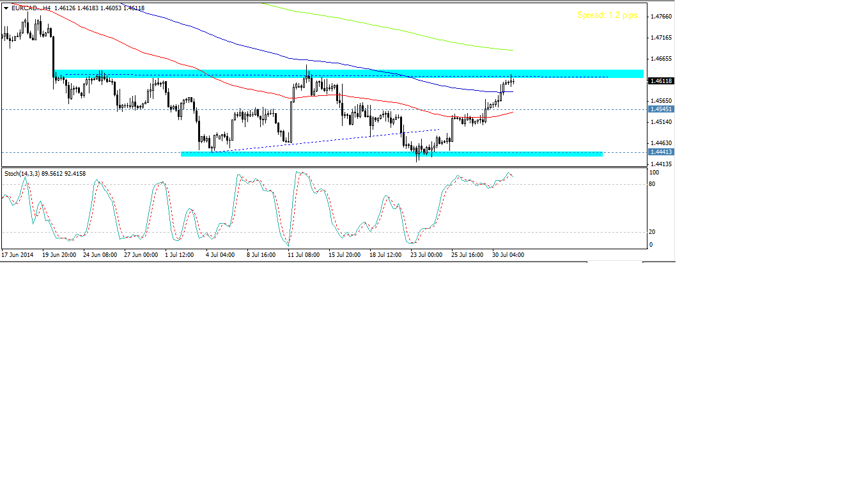Click the 23 Jul 00:00 time label
This screenshot has width=868, height=496.
(426, 254)
